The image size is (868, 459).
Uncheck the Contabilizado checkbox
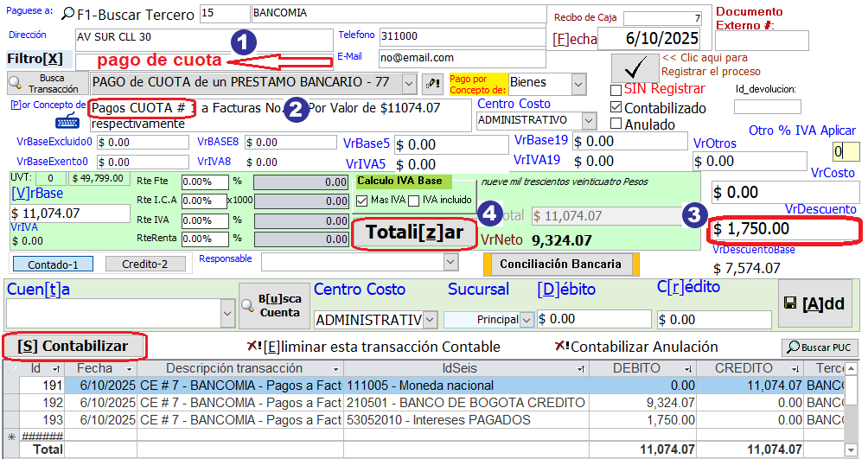616,107
